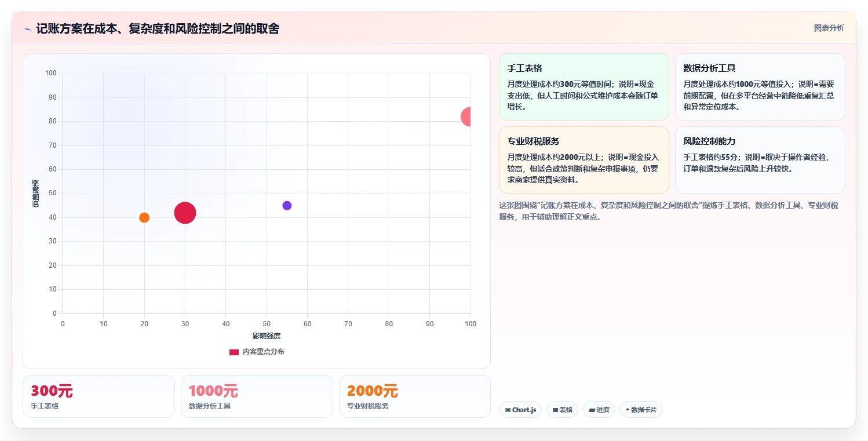Click the 专业财税服务 caption under 2000元

pyautogui.click(x=368, y=406)
